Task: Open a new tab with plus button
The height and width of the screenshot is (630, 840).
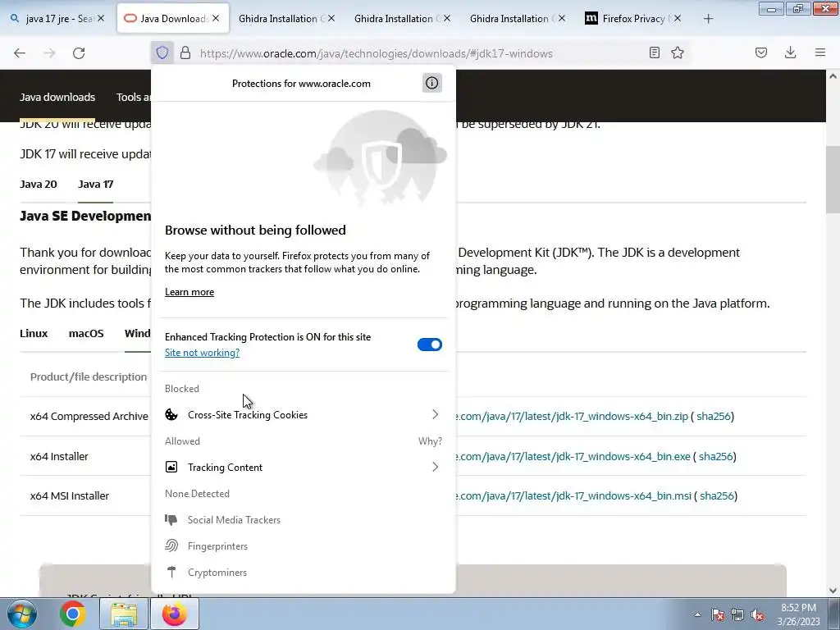Action: click(708, 19)
